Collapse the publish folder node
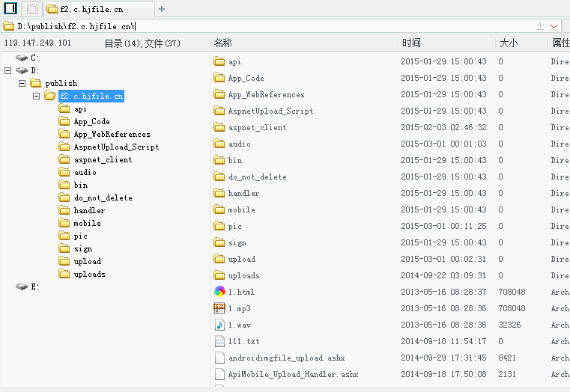This screenshot has height=392, width=570. [22, 83]
